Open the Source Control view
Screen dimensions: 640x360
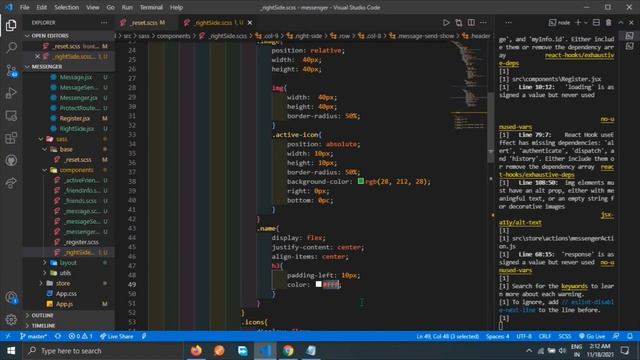click(x=11, y=71)
